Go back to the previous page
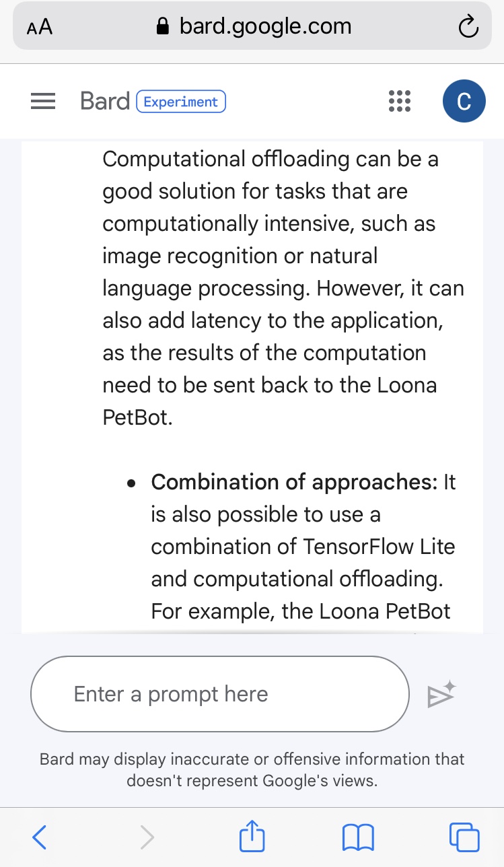504x867 pixels. coord(40,837)
